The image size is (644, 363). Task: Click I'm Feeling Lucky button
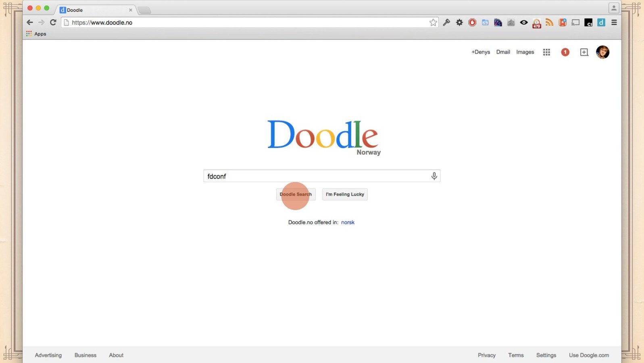coord(345,194)
